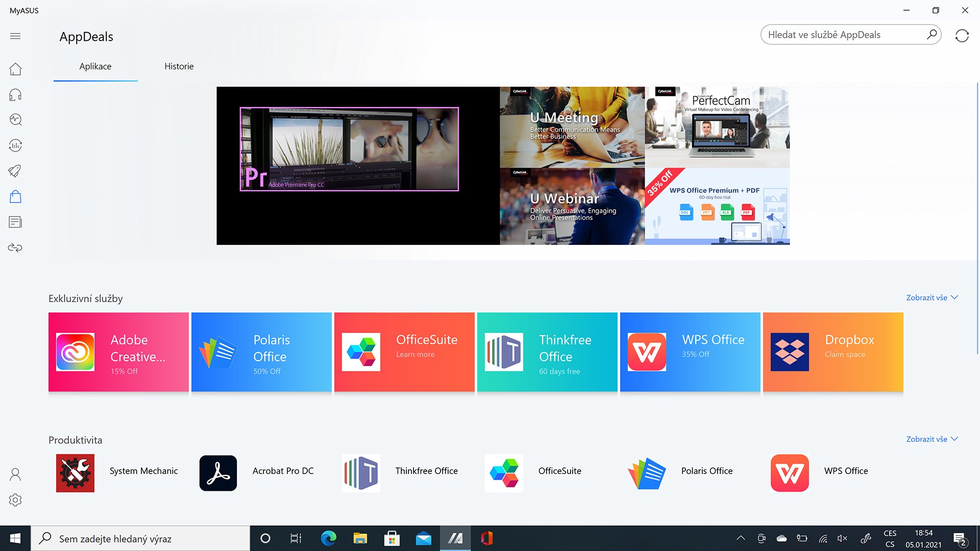The image size is (980, 551).
Task: Click the Polaris Office label under Produktivita
Action: click(706, 471)
